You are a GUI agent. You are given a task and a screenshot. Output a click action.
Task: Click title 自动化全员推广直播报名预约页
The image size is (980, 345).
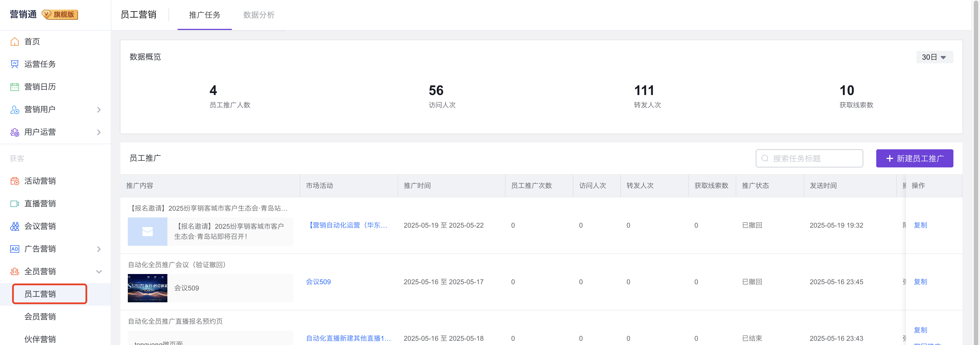(175, 322)
